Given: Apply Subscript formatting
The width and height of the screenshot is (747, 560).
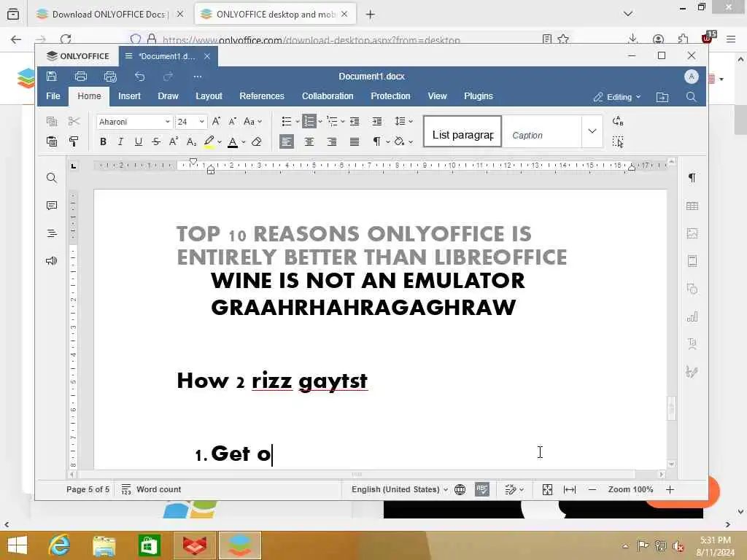Looking at the screenshot, I should 191,141.
